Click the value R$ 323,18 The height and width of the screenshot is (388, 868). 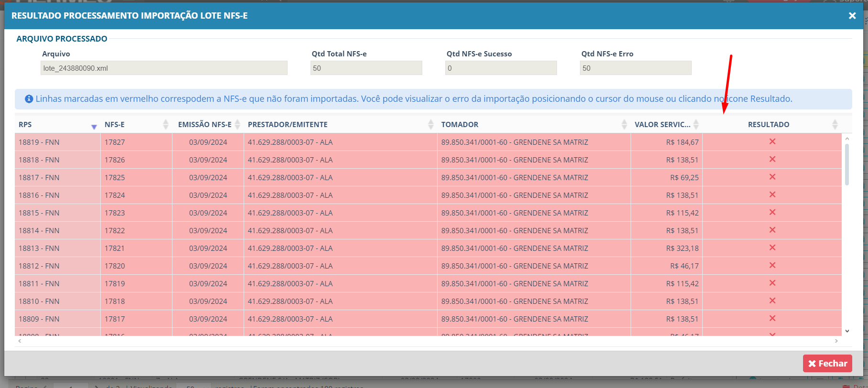[x=682, y=248]
